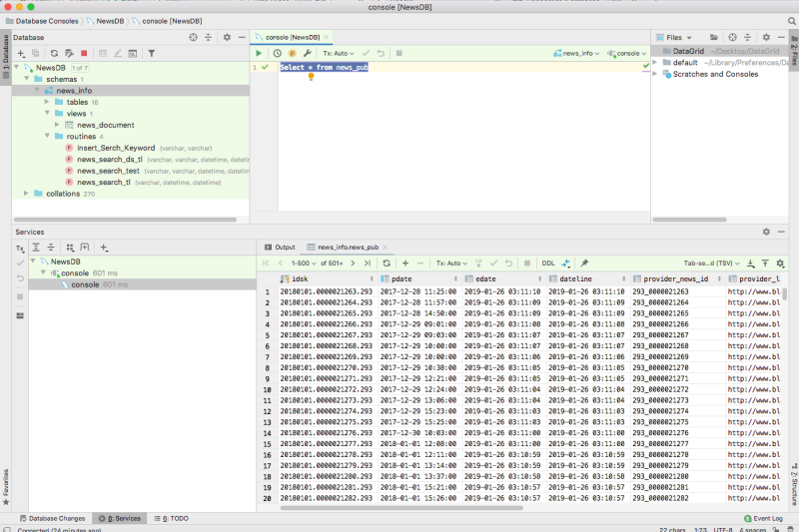
Task: Click the SQL query text line
Action: 324,67
